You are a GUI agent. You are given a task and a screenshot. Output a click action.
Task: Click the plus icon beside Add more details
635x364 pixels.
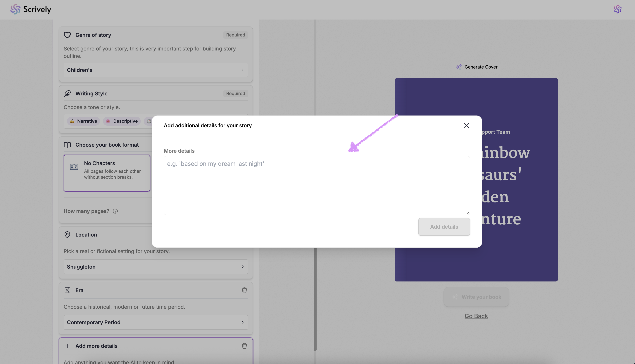(x=67, y=346)
